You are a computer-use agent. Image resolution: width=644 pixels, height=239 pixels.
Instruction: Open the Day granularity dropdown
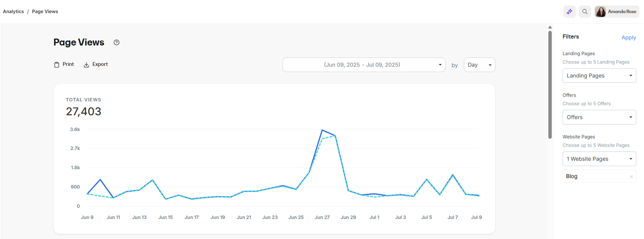click(479, 65)
